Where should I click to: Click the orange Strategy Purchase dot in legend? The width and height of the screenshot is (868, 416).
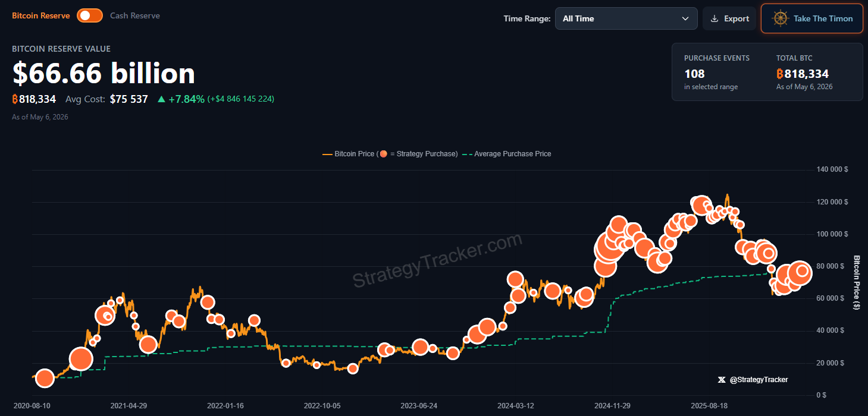click(x=384, y=154)
